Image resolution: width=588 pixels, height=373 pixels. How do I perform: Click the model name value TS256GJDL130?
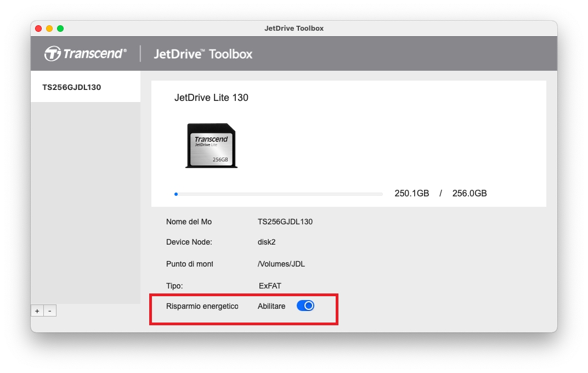[x=285, y=222]
